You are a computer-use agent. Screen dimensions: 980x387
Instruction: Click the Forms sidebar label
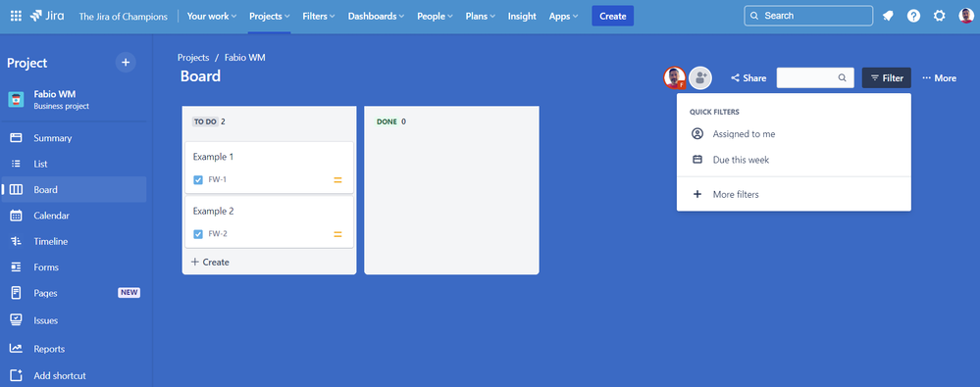pos(46,267)
